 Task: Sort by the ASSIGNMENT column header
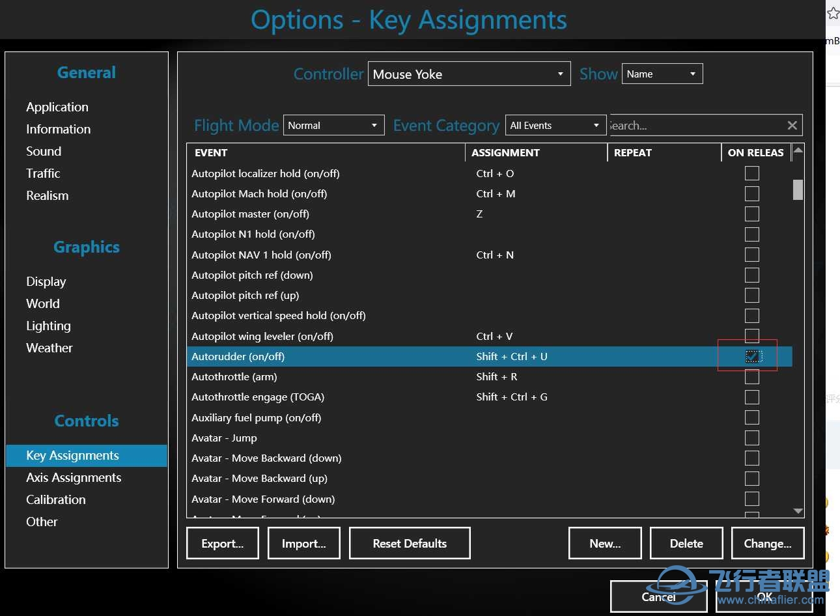coord(536,152)
